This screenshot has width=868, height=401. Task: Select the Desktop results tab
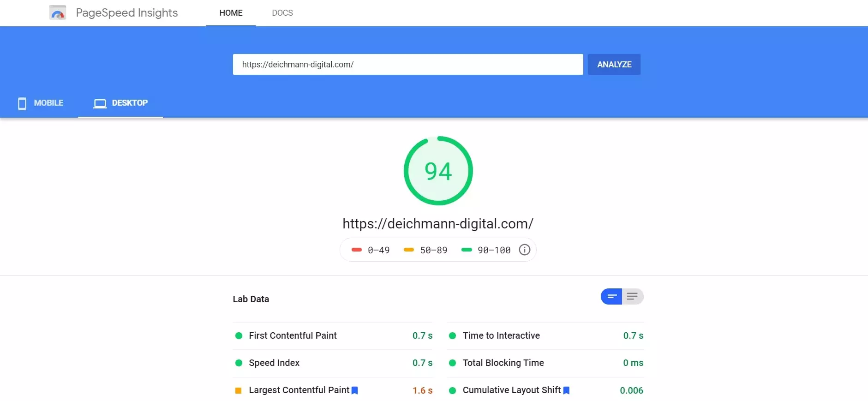(x=121, y=103)
